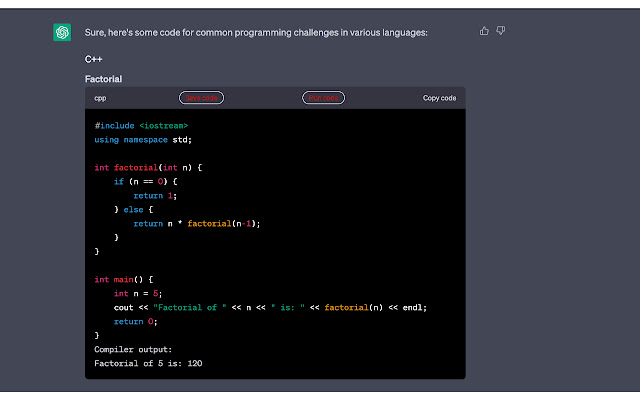Click the using namespace std; line
Screen dimensions: 640x400
pyautogui.click(x=143, y=140)
